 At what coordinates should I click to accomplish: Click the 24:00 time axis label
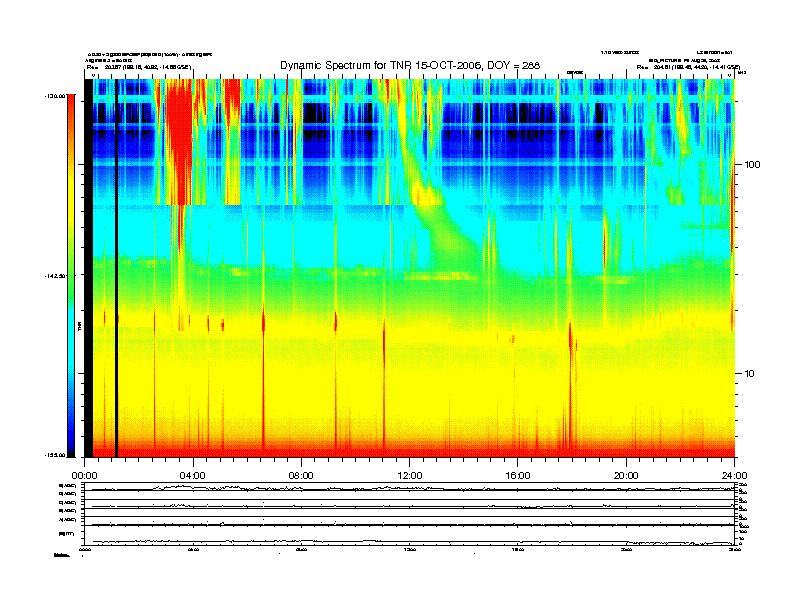tap(734, 476)
